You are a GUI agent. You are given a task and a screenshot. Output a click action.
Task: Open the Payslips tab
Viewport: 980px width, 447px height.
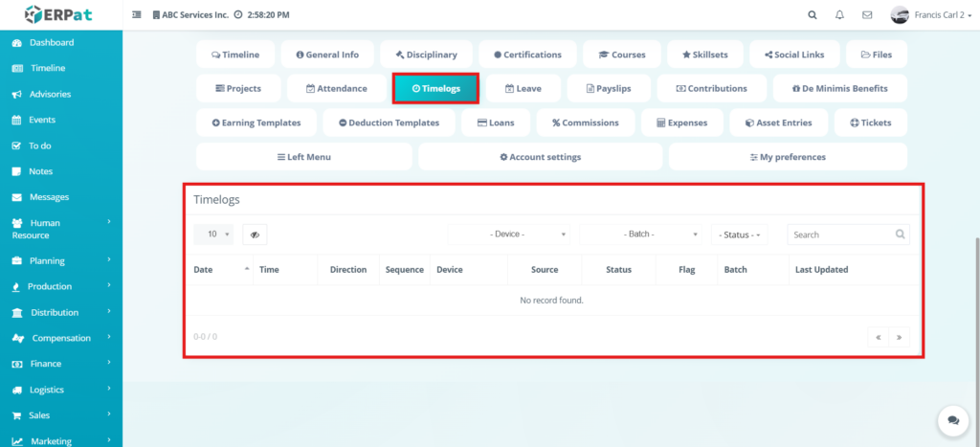pyautogui.click(x=612, y=88)
